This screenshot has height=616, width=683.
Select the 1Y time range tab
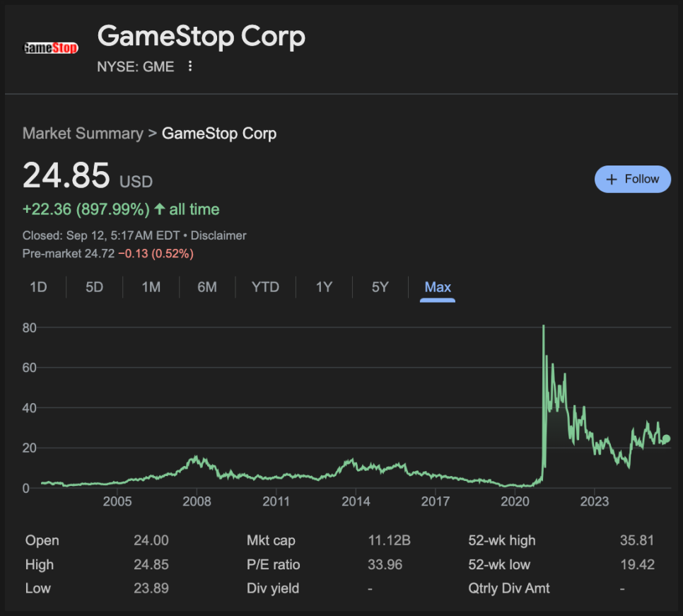click(324, 287)
